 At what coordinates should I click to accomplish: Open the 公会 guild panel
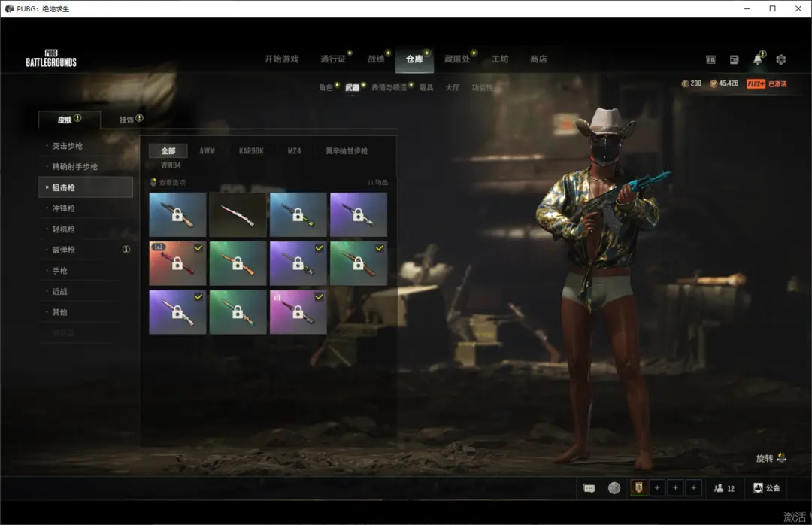tap(766, 488)
